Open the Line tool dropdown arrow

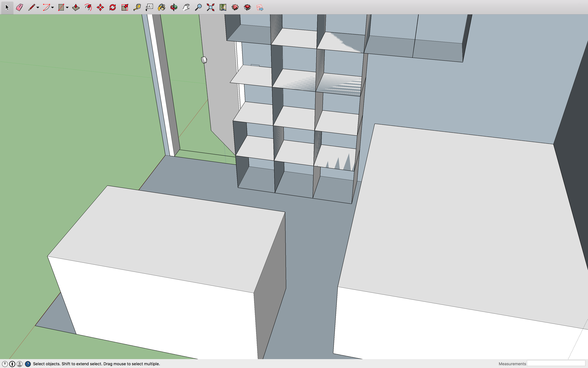[x=38, y=8]
